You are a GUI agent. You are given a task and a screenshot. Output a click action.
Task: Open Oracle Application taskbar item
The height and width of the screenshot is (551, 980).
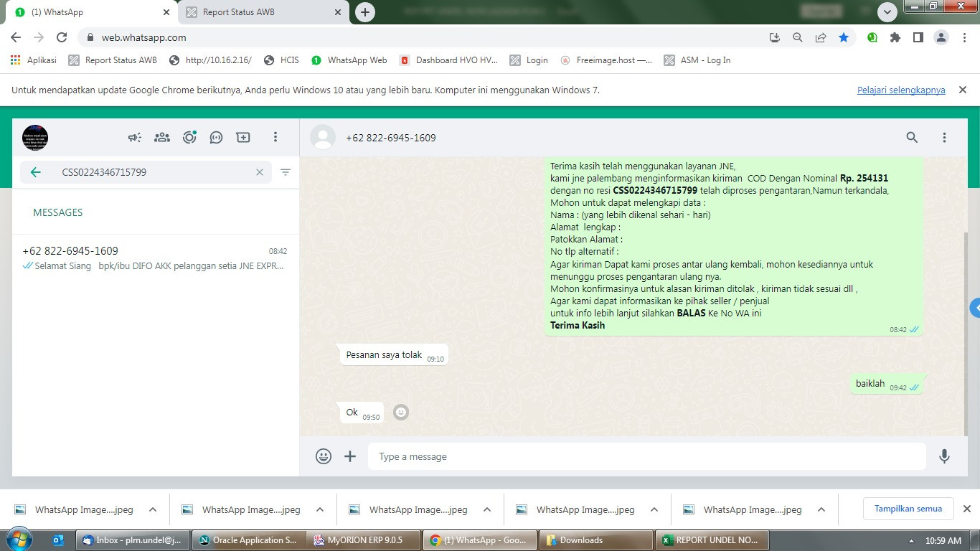(249, 540)
